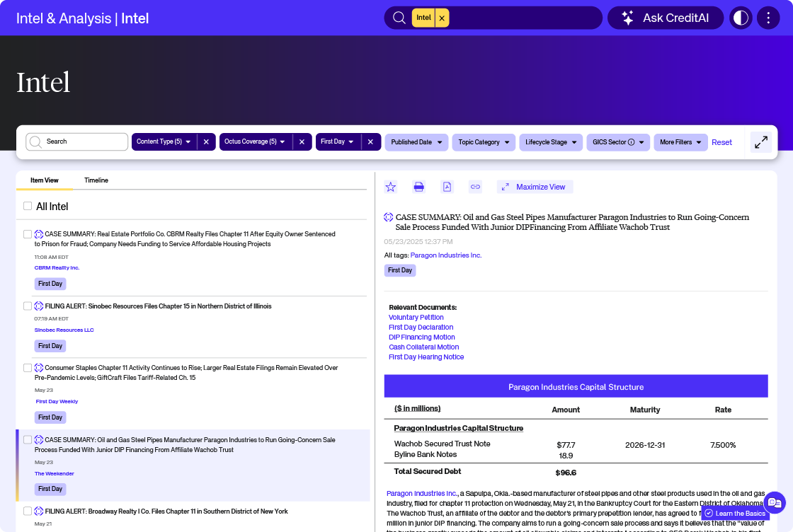Print the current article
This screenshot has height=532, width=793.
(x=418, y=186)
